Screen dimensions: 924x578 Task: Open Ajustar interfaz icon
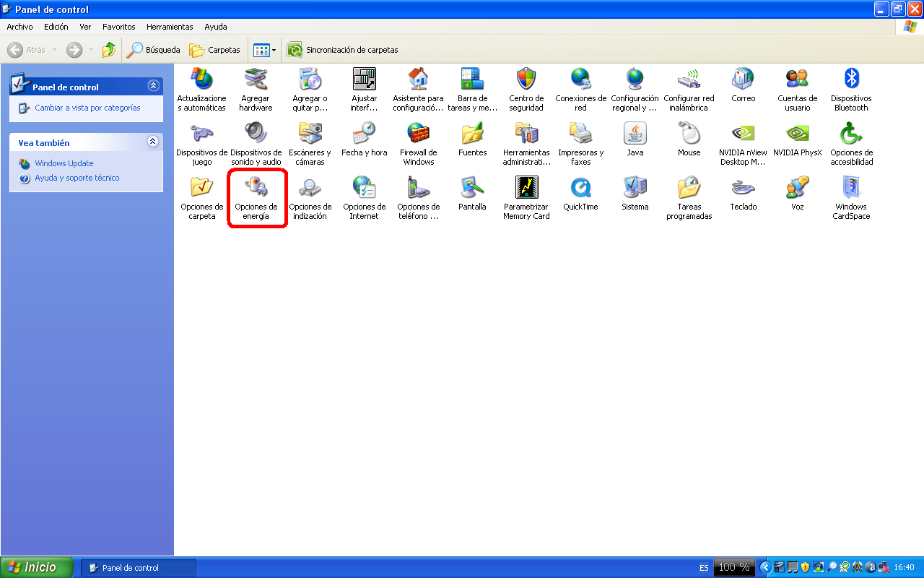[x=365, y=90]
